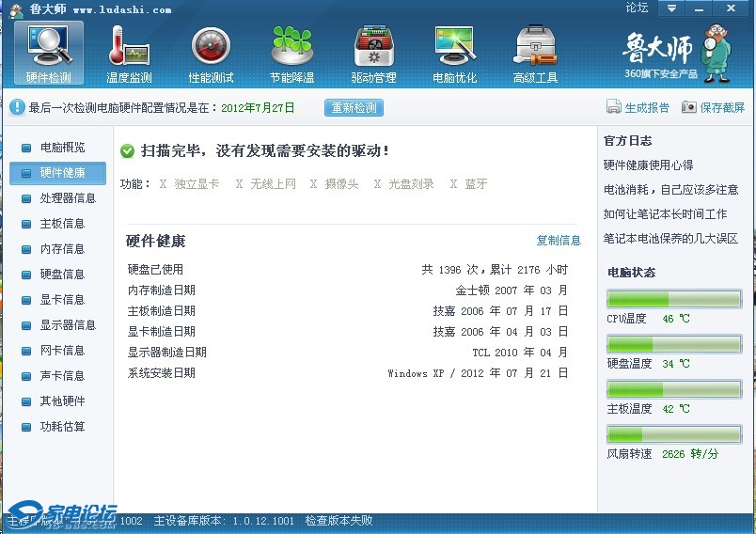Click the 风扇转速 progress bar
Viewport: 756px width, 534px height.
(674, 434)
